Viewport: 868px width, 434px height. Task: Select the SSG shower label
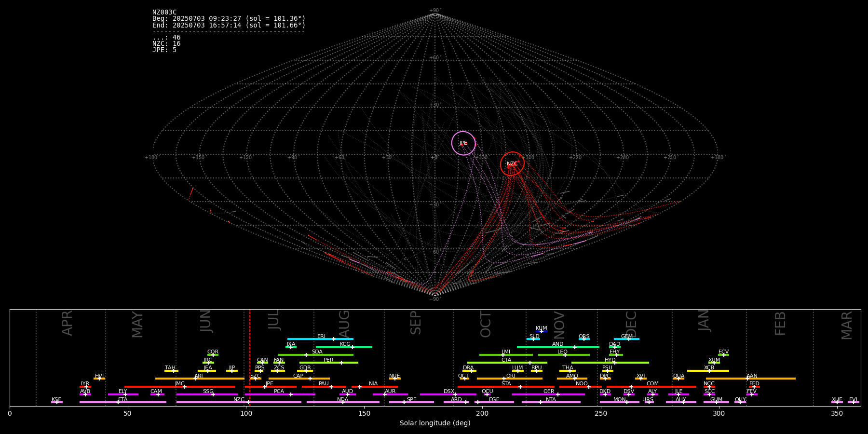(208, 392)
